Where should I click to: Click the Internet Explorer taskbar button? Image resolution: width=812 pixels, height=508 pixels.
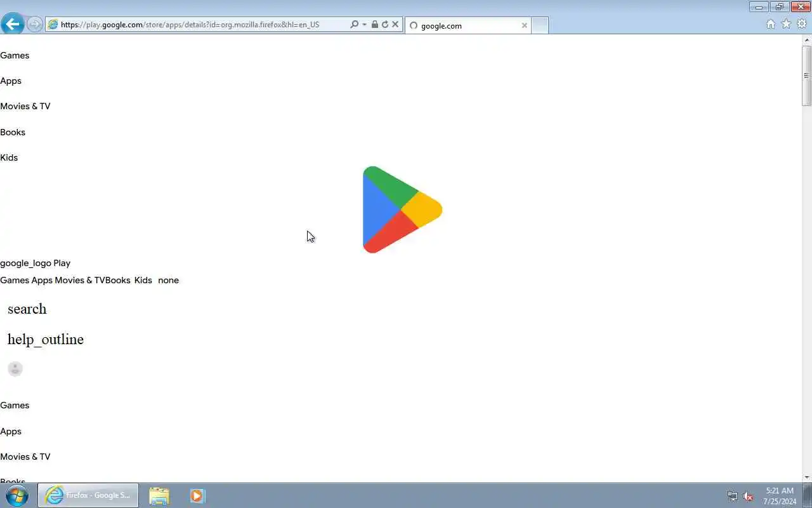[x=88, y=495]
